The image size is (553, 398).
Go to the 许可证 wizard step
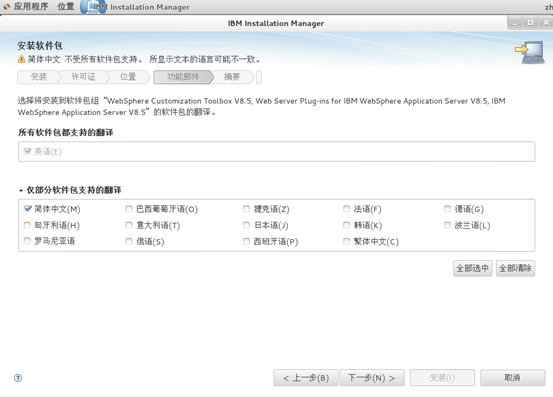click(x=83, y=77)
